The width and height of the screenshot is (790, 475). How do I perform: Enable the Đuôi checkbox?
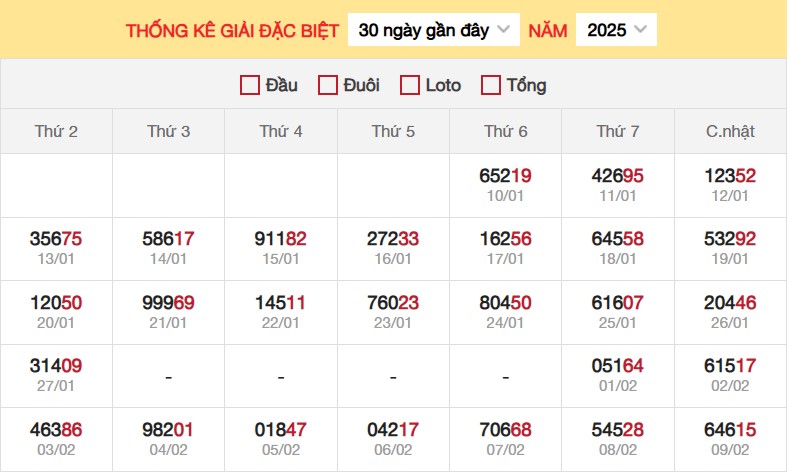pyautogui.click(x=327, y=85)
